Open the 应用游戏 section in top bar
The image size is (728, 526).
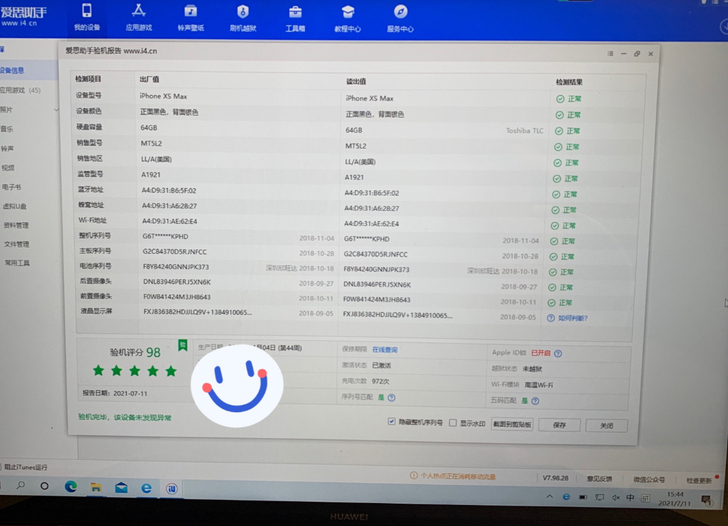tap(138, 17)
